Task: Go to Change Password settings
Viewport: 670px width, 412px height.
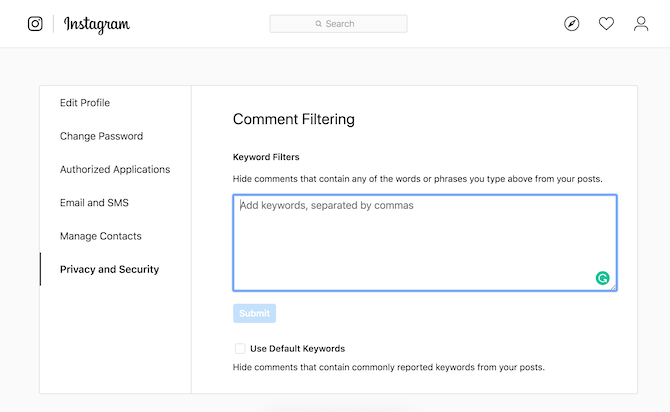Action: [x=101, y=136]
